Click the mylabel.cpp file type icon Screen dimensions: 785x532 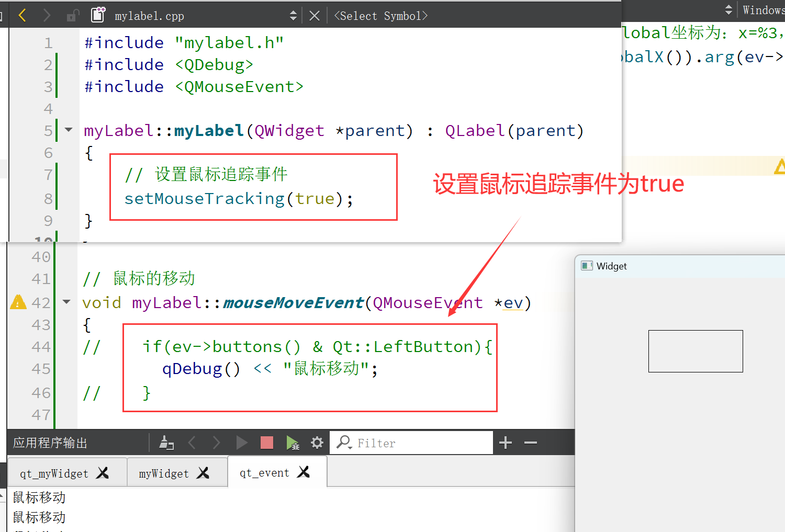click(98, 15)
